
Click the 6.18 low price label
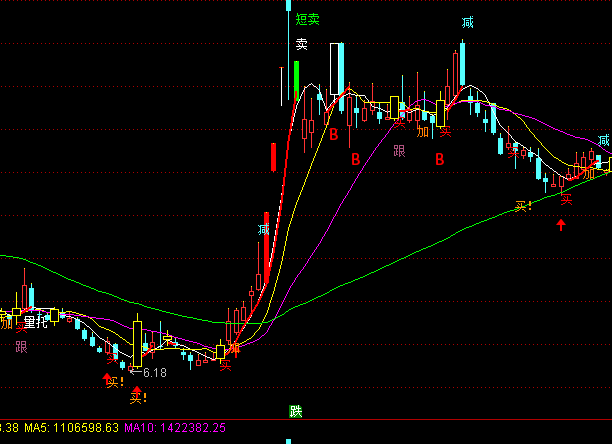pyautogui.click(x=155, y=372)
